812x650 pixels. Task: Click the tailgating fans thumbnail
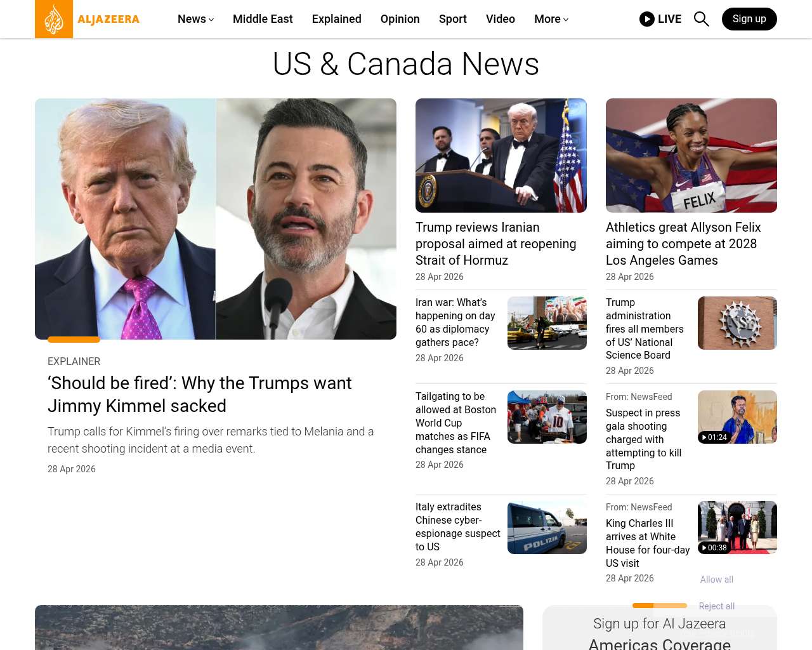point(547,417)
